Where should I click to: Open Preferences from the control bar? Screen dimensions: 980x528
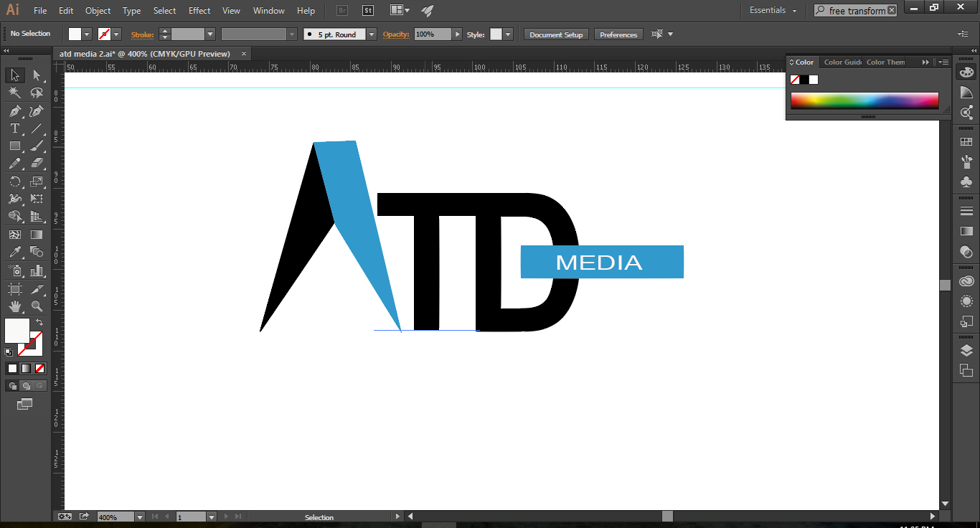pyautogui.click(x=618, y=34)
